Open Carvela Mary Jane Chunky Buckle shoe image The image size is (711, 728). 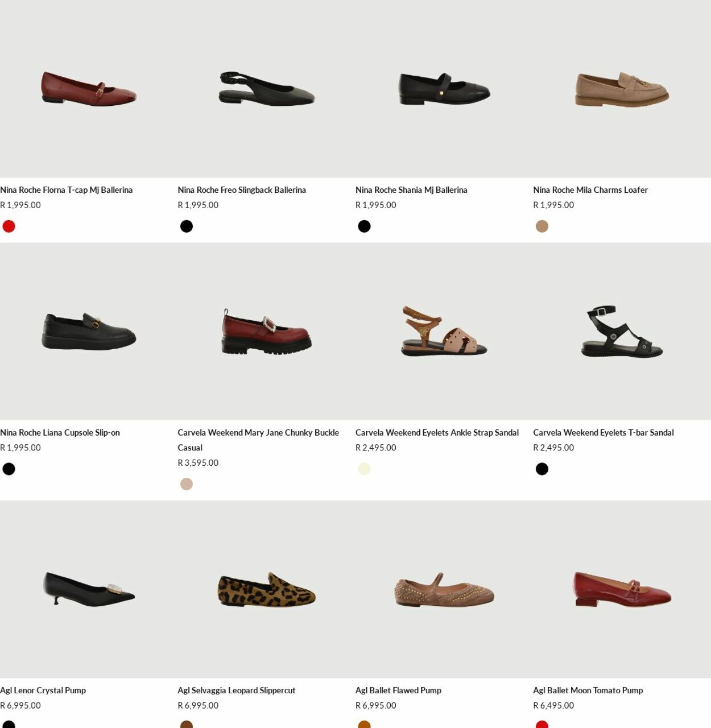266,332
